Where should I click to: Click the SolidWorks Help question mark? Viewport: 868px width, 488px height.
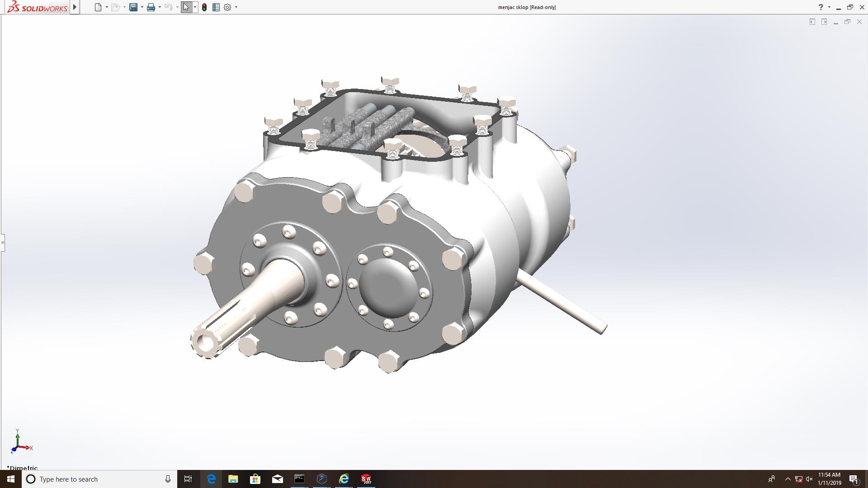coord(821,7)
